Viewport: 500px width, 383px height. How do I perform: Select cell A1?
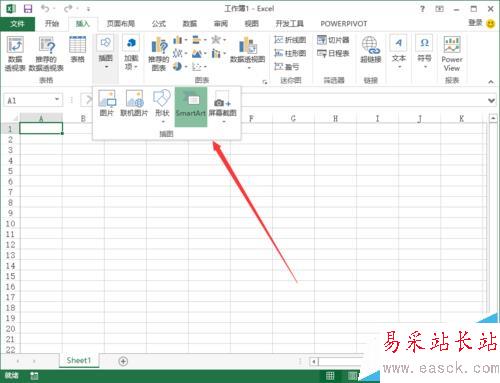(41, 128)
